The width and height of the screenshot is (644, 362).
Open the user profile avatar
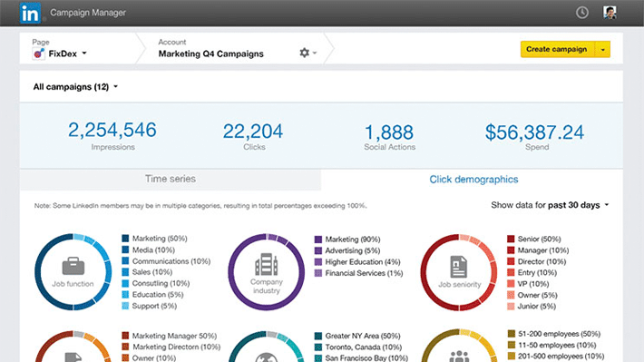click(x=610, y=13)
